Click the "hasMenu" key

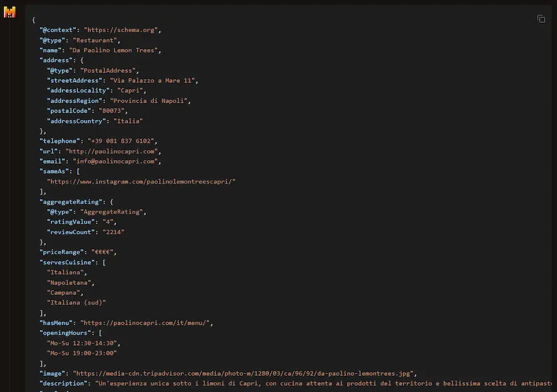click(x=56, y=323)
